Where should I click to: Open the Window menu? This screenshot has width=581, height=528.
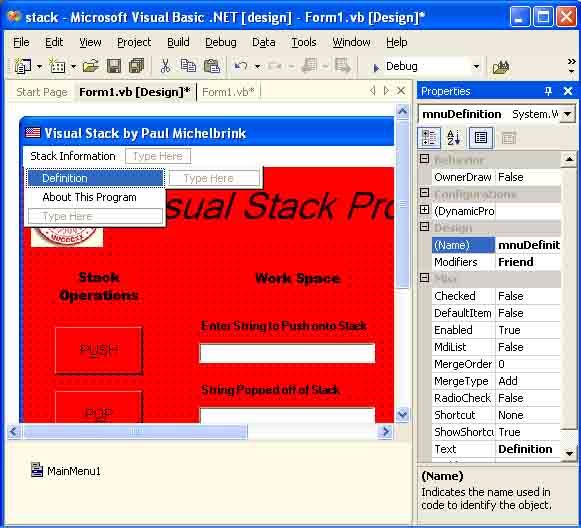(x=351, y=42)
